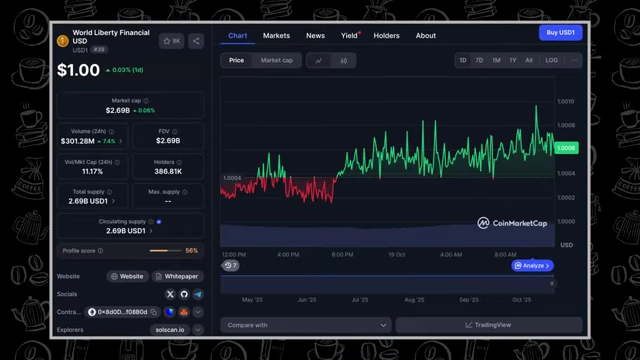This screenshot has height=360, width=640.
Task: Click the chart date range navigator bar
Action: click(387, 284)
